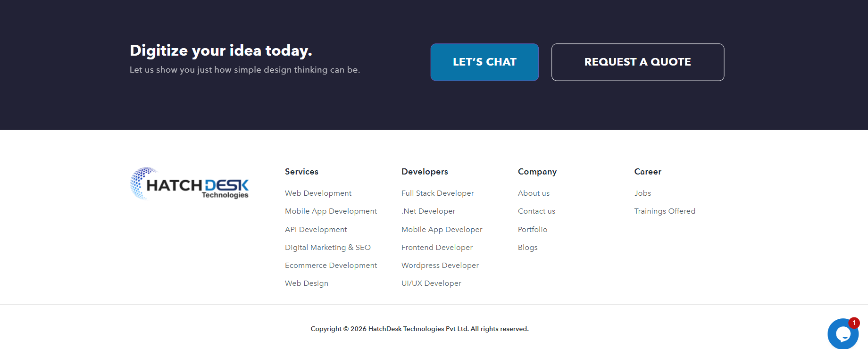Open the Web Development link
Screen dimensions: 868x349
(x=318, y=193)
